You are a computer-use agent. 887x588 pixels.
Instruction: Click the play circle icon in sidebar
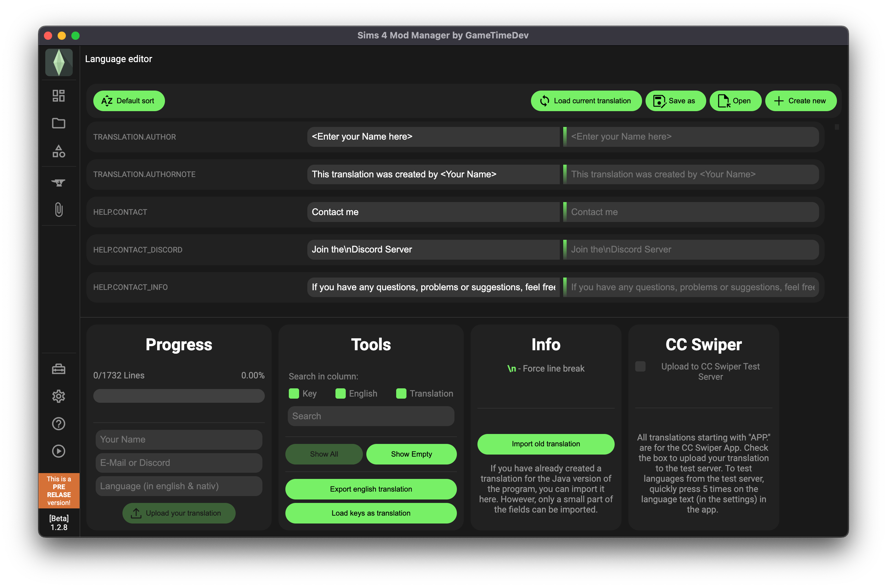[59, 451]
